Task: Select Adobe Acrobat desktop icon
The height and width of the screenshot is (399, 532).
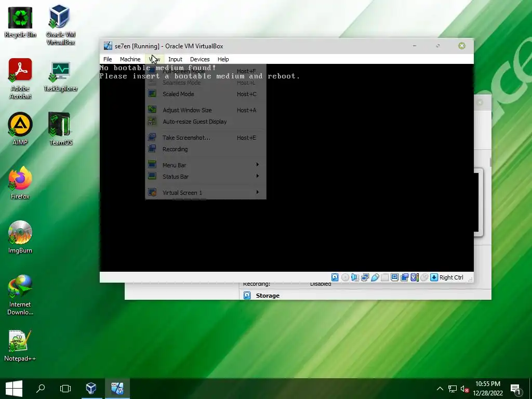Action: click(x=20, y=79)
